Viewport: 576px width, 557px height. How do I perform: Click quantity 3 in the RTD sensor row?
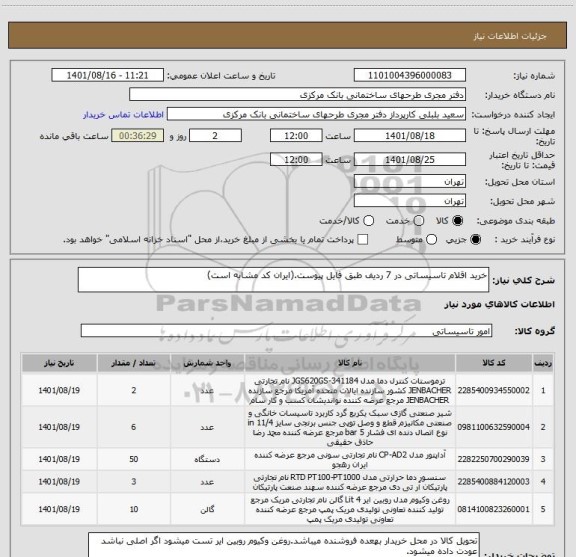(x=134, y=481)
